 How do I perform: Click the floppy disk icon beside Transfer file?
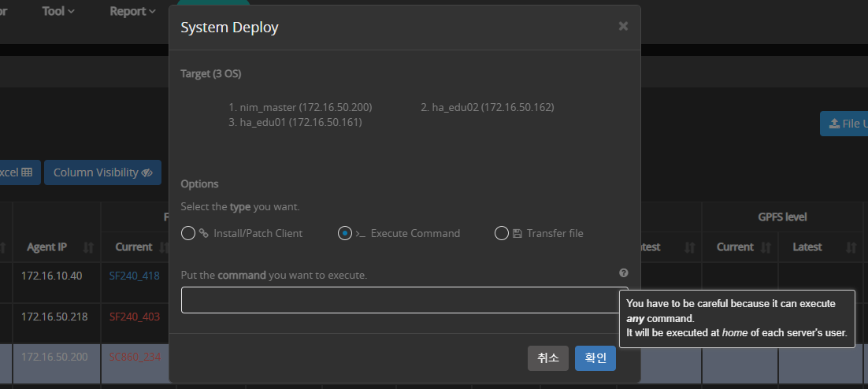pyautogui.click(x=517, y=233)
